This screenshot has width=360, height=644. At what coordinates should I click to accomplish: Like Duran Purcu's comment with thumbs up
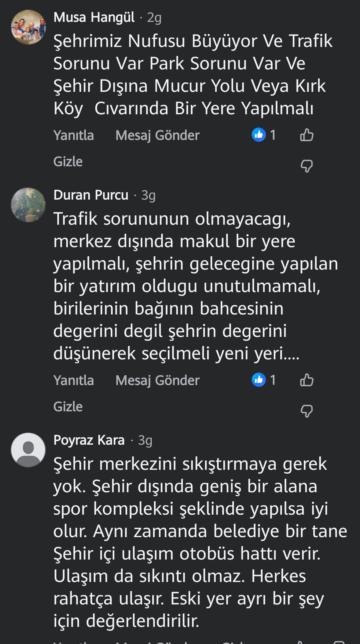(x=307, y=380)
